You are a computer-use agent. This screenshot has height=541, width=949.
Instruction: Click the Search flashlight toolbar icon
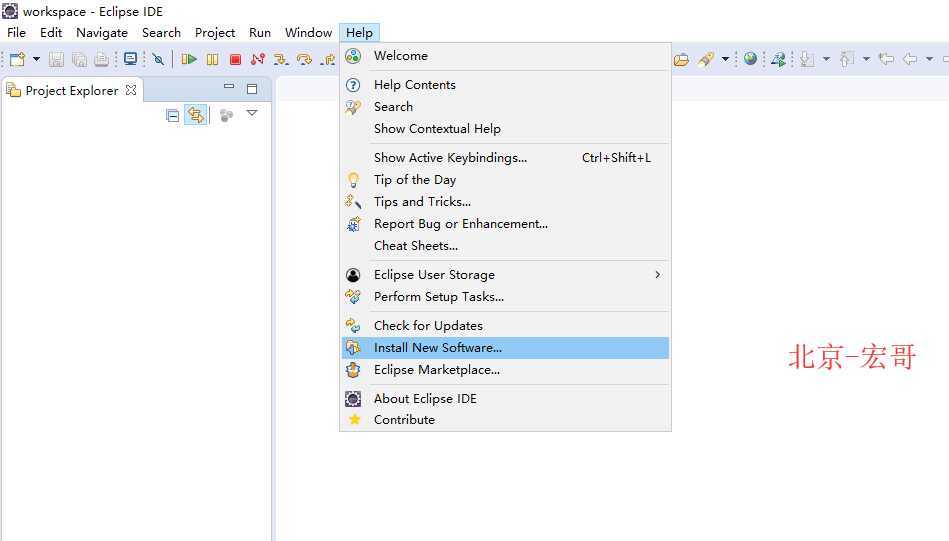[x=706, y=59]
